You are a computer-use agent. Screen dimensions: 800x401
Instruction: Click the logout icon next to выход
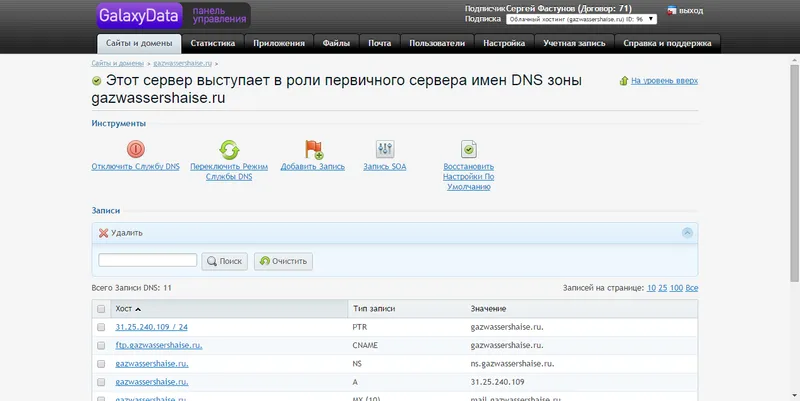(671, 10)
